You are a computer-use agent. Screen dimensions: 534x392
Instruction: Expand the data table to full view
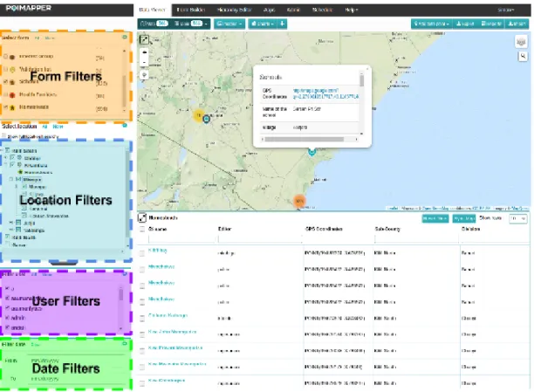click(142, 217)
